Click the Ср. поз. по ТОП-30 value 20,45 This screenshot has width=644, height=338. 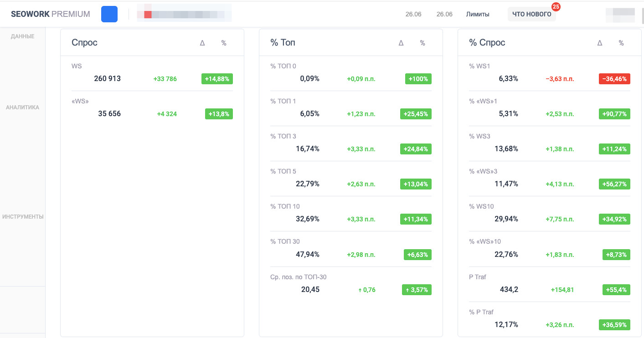310,289
